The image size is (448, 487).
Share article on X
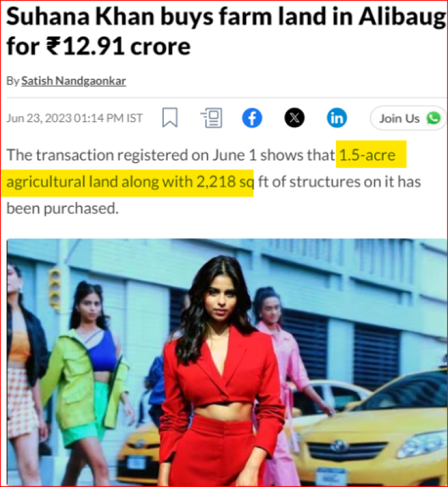point(295,118)
